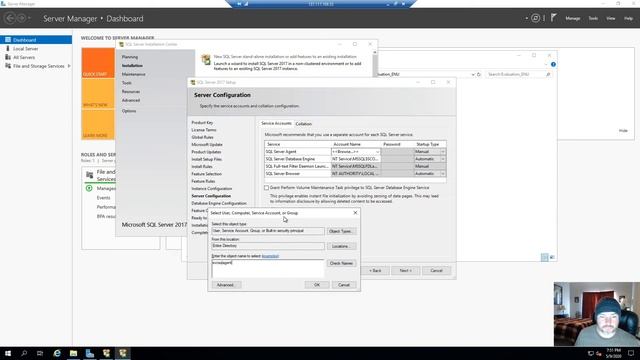640x360 pixels.
Task: Select Options in SQL Server Installation Center
Action: click(x=129, y=111)
